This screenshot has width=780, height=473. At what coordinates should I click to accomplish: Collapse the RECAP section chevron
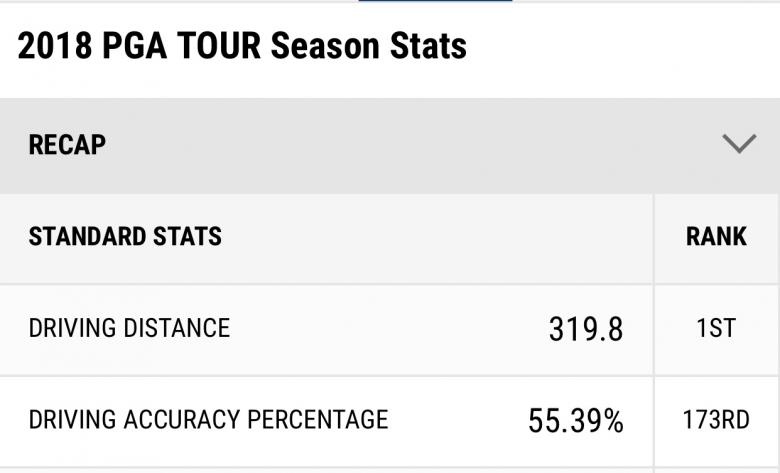[738, 144]
